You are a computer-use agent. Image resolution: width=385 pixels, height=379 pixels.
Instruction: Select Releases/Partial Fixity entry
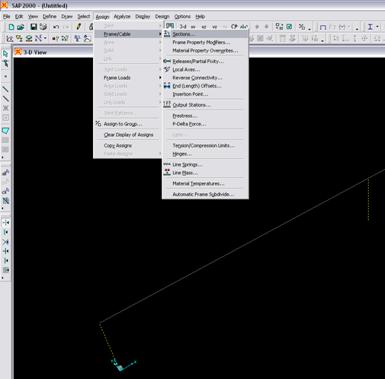(205, 61)
